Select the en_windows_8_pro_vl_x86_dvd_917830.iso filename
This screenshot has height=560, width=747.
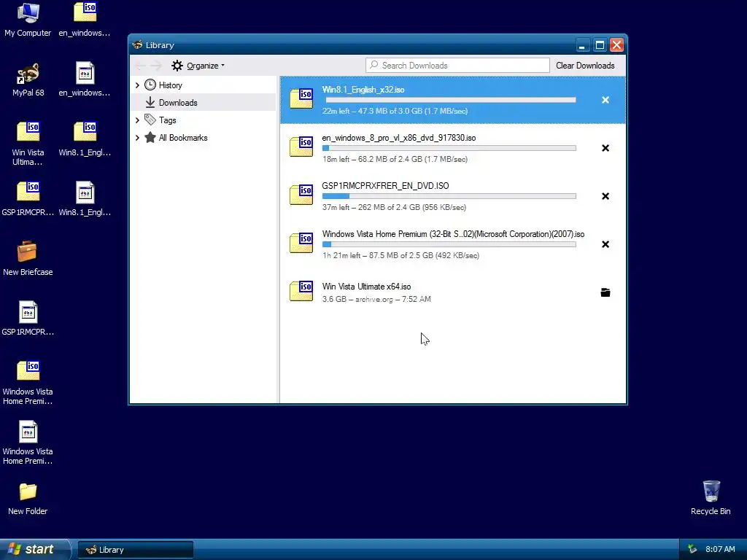pyautogui.click(x=399, y=138)
